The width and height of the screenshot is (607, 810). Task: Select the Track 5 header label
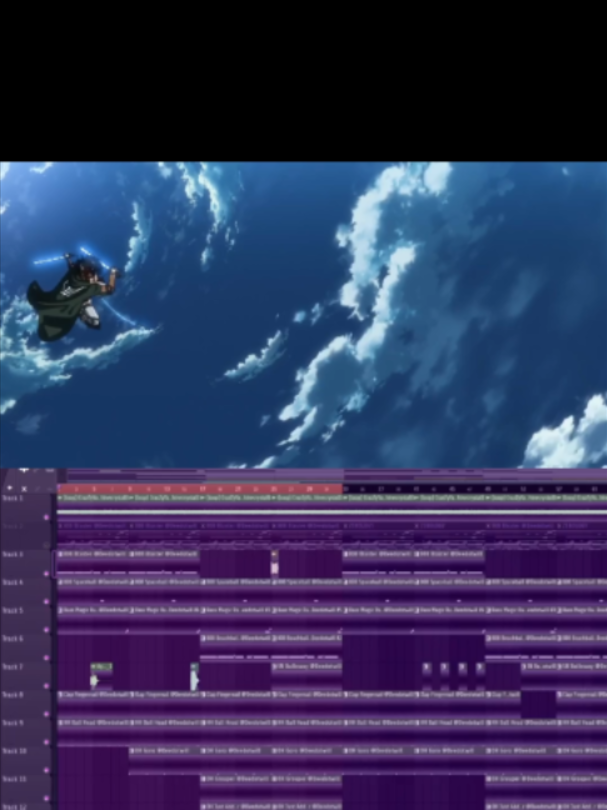pos(13,611)
